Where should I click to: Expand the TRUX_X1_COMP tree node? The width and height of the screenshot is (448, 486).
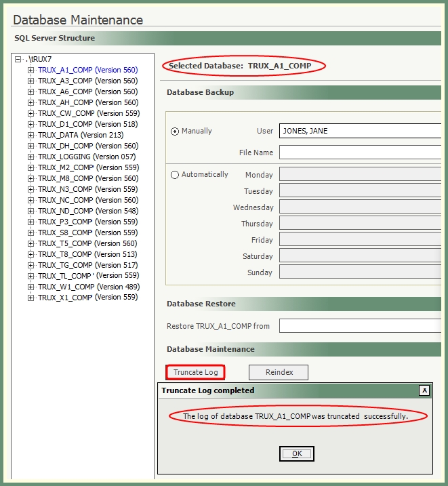30,298
